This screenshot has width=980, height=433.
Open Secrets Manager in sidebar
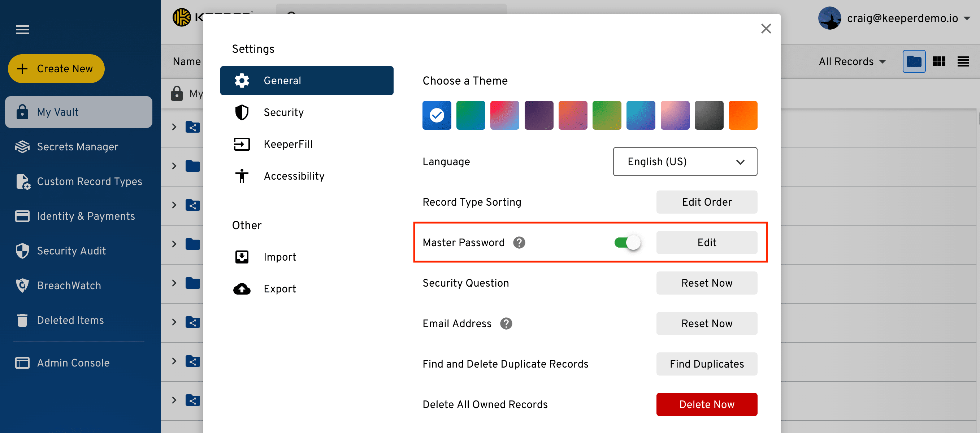point(77,147)
